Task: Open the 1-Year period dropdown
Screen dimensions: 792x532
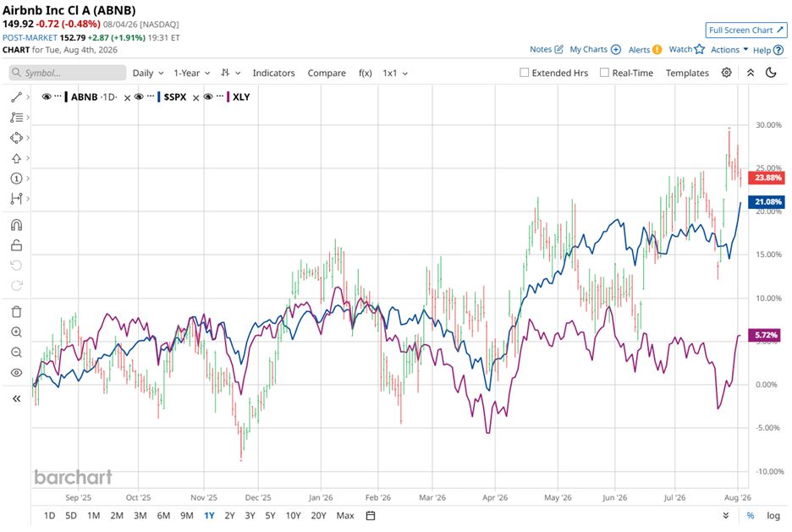Action: pos(191,73)
